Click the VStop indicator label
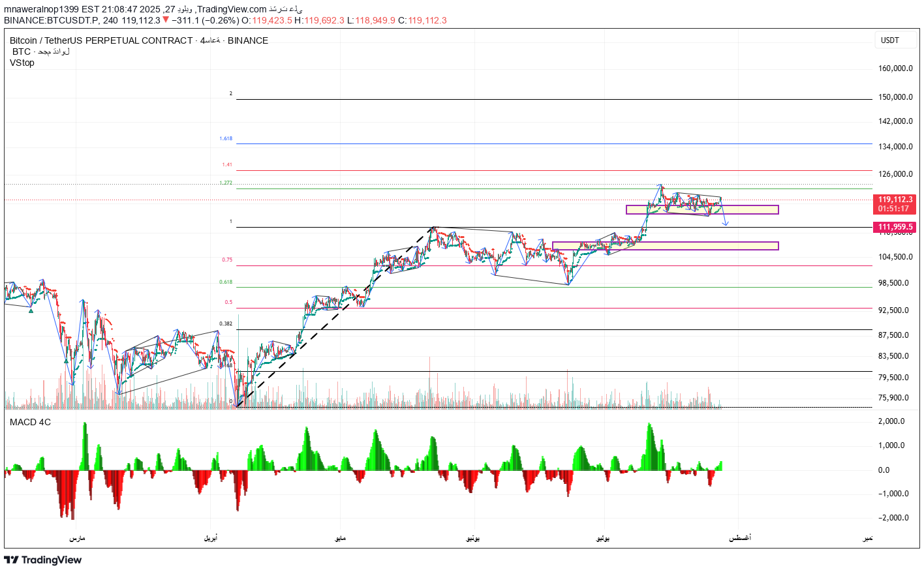Screen dimensions: 924x572 pos(22,63)
